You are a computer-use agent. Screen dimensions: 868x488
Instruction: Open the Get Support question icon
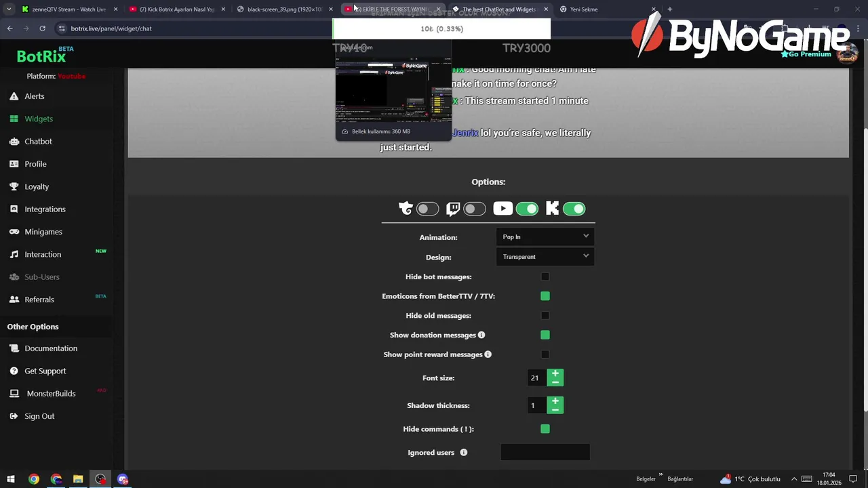[14, 371]
